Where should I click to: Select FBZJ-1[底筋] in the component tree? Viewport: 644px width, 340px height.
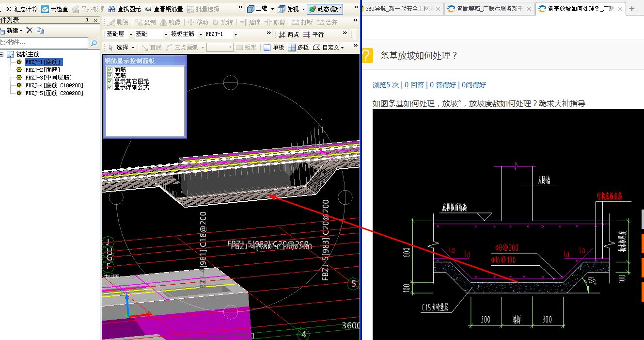(x=43, y=62)
